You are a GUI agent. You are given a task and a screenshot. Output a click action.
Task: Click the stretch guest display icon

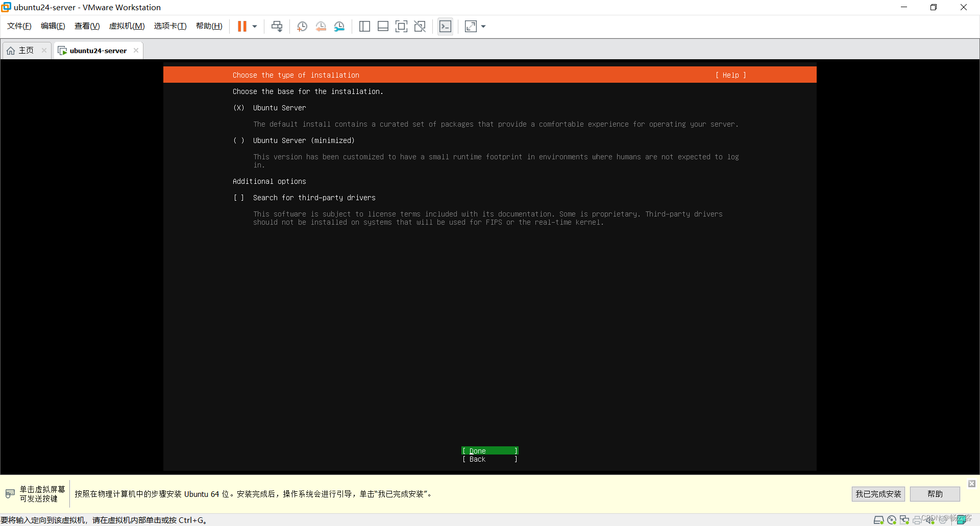[471, 27]
